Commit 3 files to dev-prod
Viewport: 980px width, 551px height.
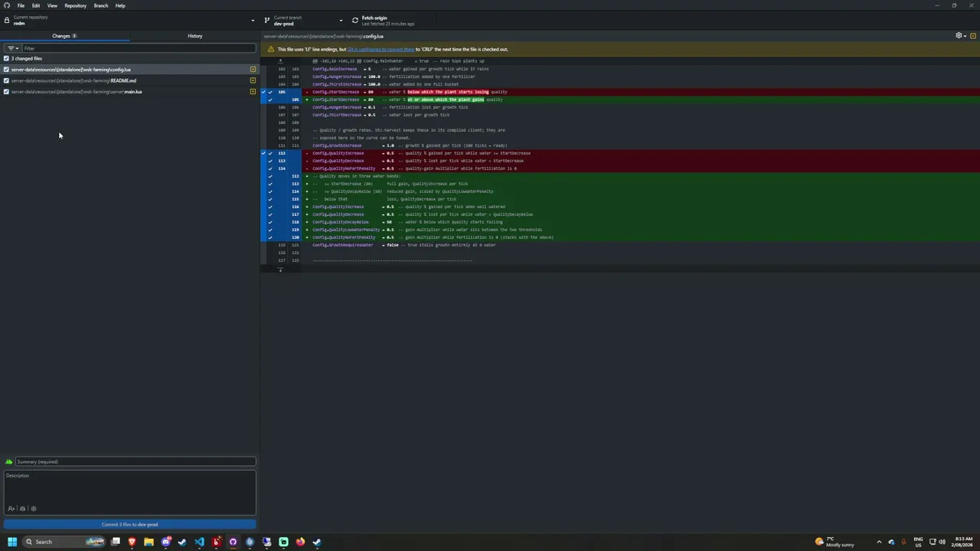tap(129, 524)
